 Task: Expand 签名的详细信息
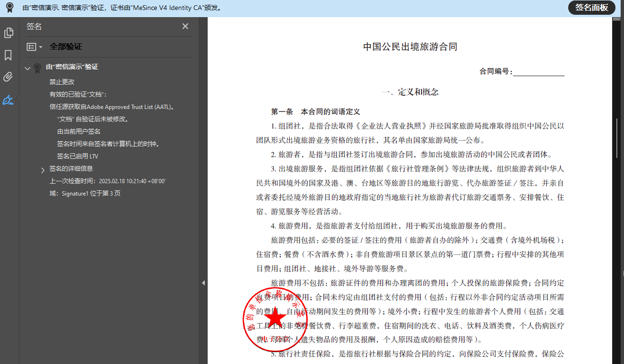(x=42, y=169)
